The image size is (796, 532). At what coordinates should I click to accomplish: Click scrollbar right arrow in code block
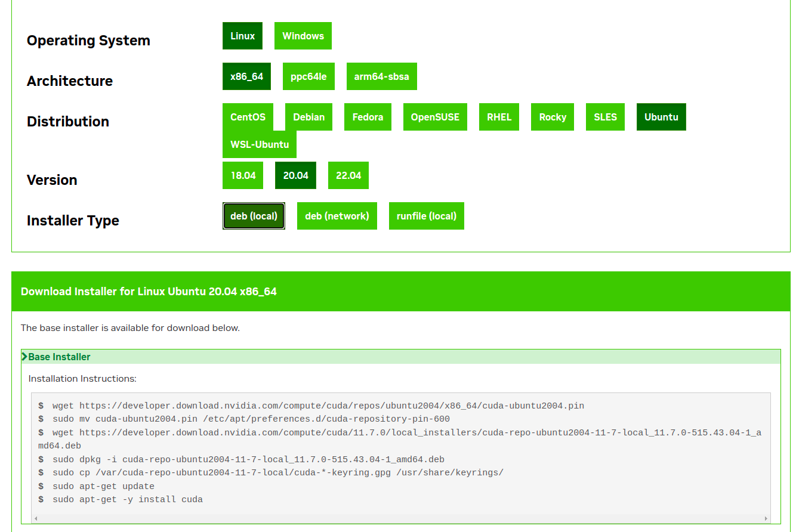(766, 519)
